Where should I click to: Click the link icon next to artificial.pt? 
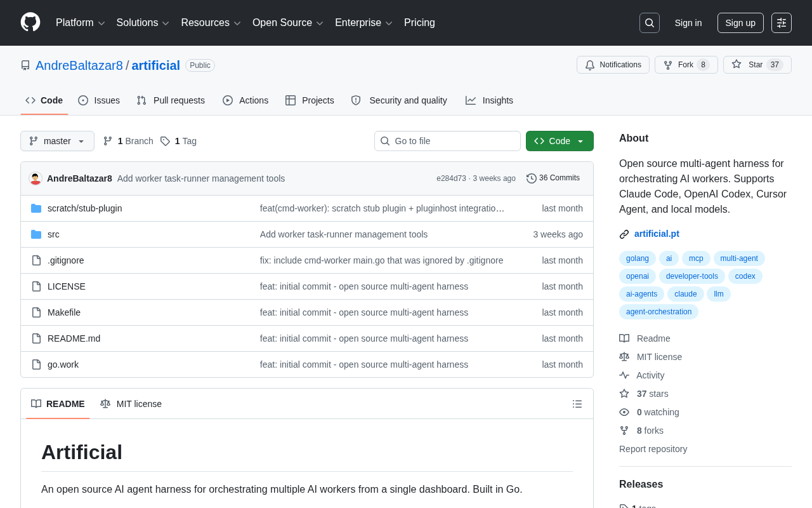pyautogui.click(x=624, y=234)
